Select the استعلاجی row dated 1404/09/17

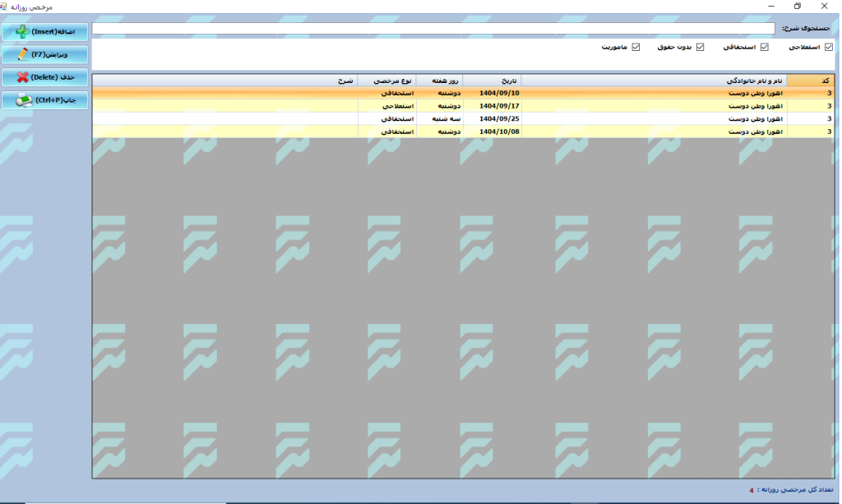coord(498,106)
